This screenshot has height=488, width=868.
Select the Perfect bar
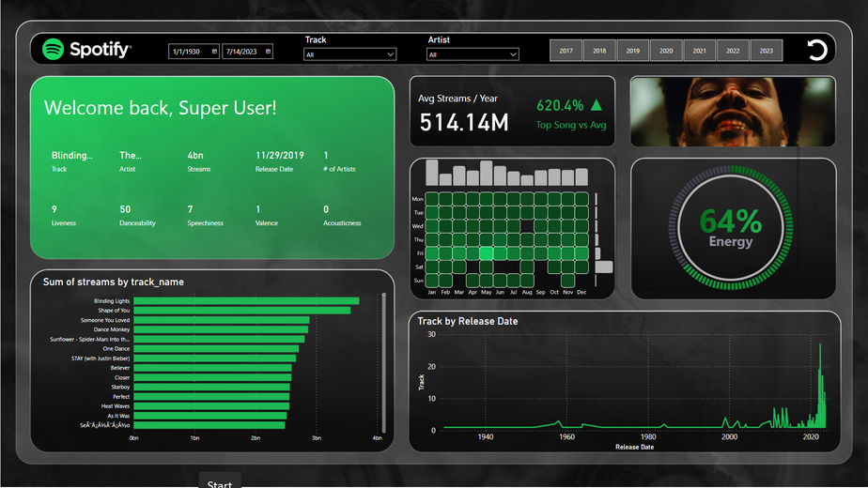211,396
